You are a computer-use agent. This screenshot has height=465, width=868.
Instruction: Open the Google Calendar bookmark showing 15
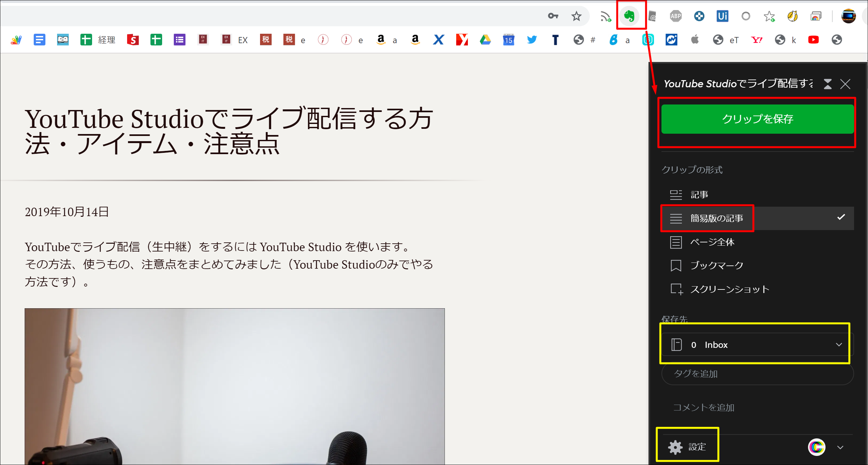508,40
